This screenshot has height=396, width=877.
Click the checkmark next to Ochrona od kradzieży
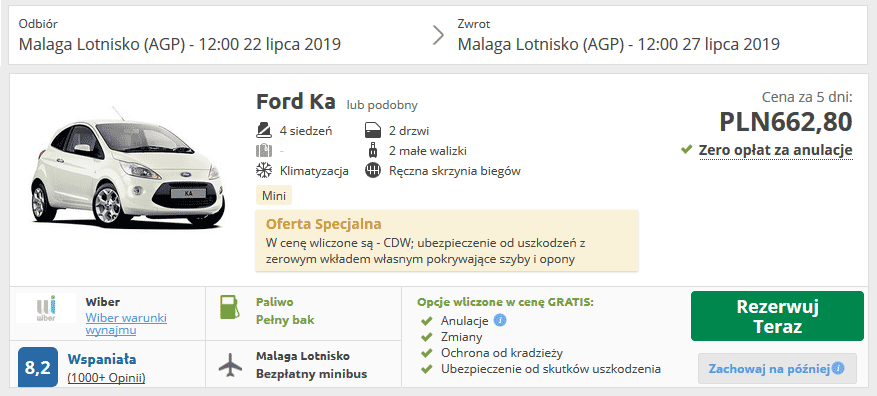pyautogui.click(x=427, y=353)
